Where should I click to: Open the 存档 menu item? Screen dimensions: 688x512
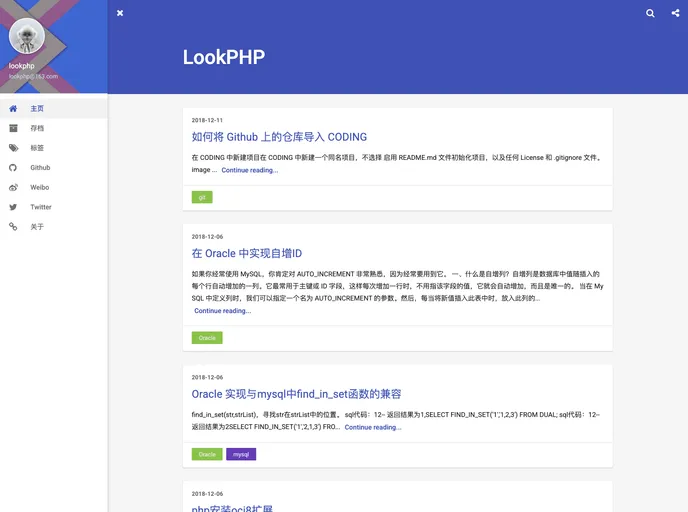pos(54,128)
